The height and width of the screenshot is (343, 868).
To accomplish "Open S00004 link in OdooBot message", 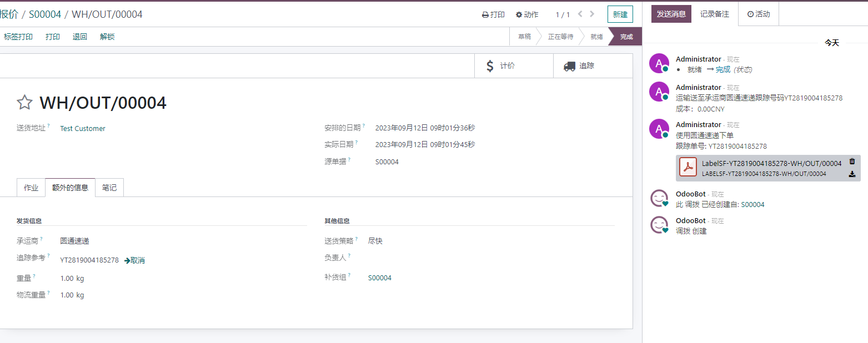I will click(752, 204).
